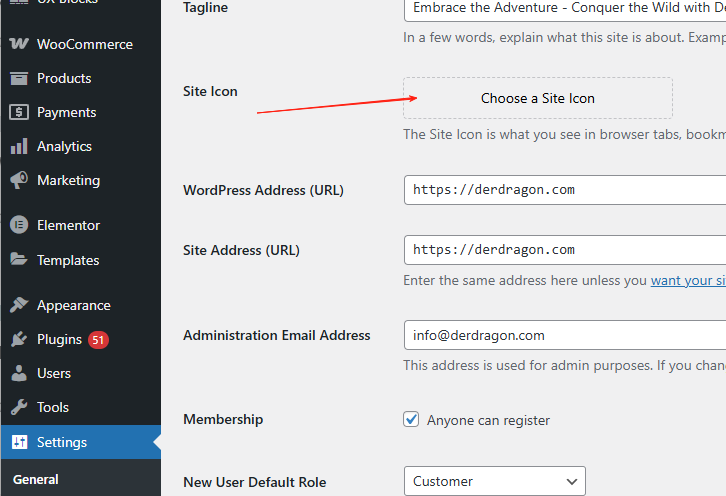This screenshot has height=496, width=726.
Task: Click the Marketing megaphone icon
Action: [19, 180]
